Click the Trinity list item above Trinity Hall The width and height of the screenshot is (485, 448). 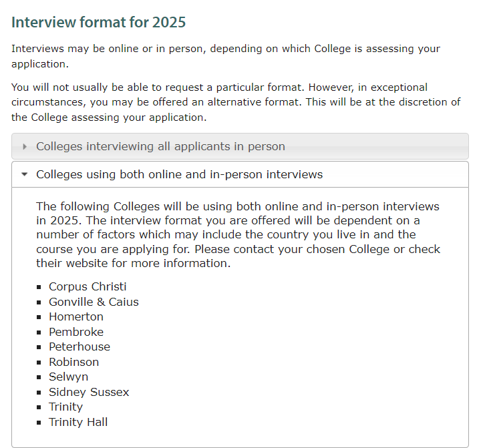(x=65, y=407)
